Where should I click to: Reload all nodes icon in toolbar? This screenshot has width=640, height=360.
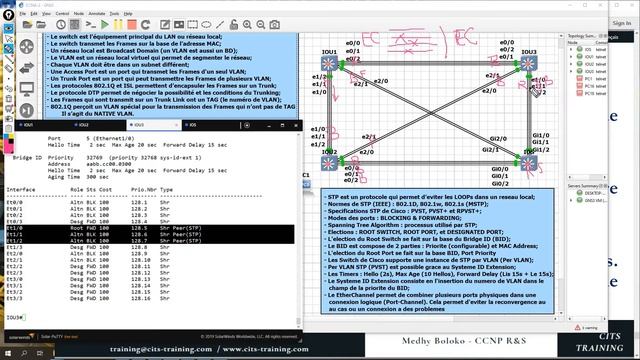pyautogui.click(x=145, y=25)
